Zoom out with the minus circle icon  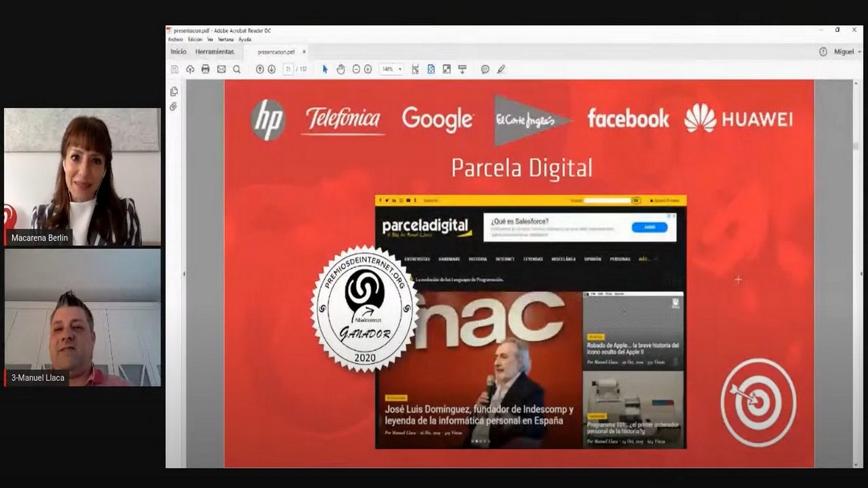(356, 69)
